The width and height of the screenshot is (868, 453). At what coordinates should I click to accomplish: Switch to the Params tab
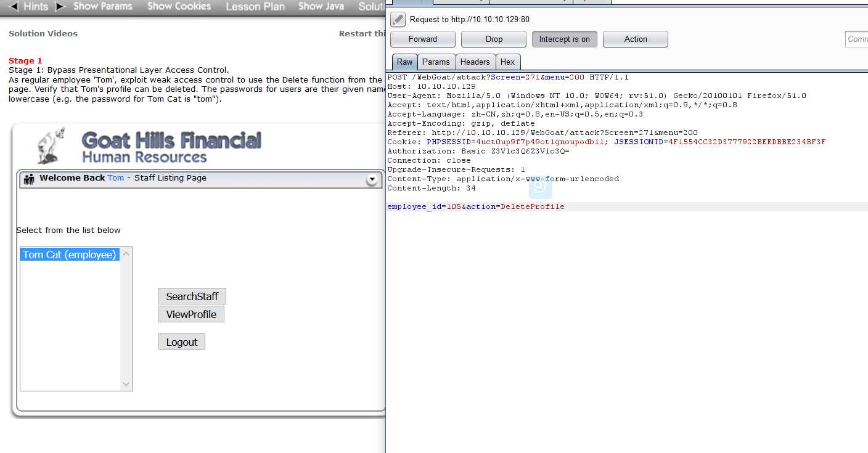(436, 62)
